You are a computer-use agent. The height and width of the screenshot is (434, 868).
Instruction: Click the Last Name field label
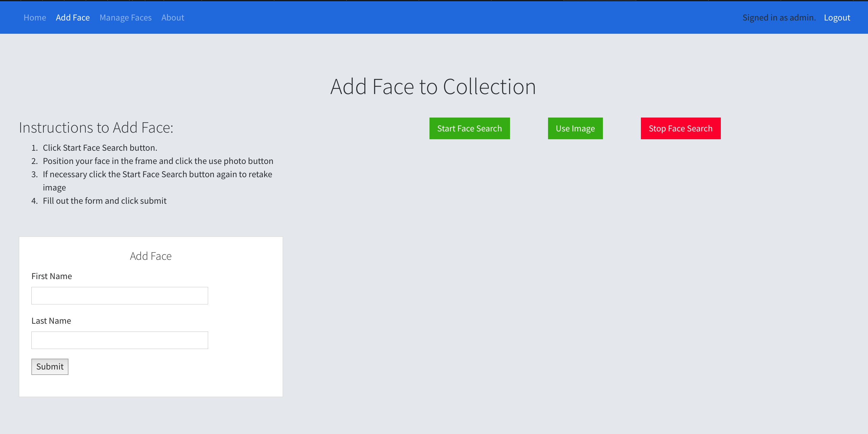51,321
